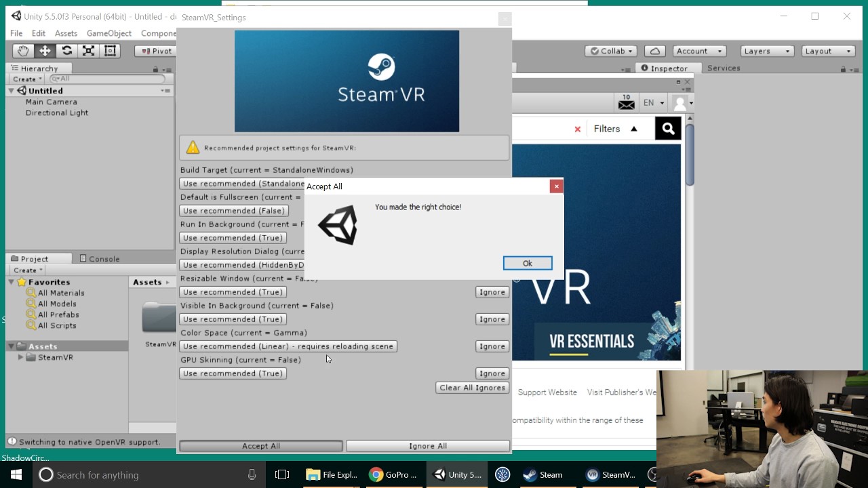Toggle the Pivot handle position button

157,51
